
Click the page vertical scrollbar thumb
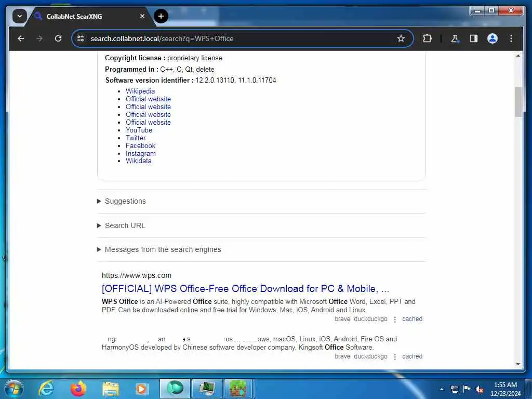[518, 102]
